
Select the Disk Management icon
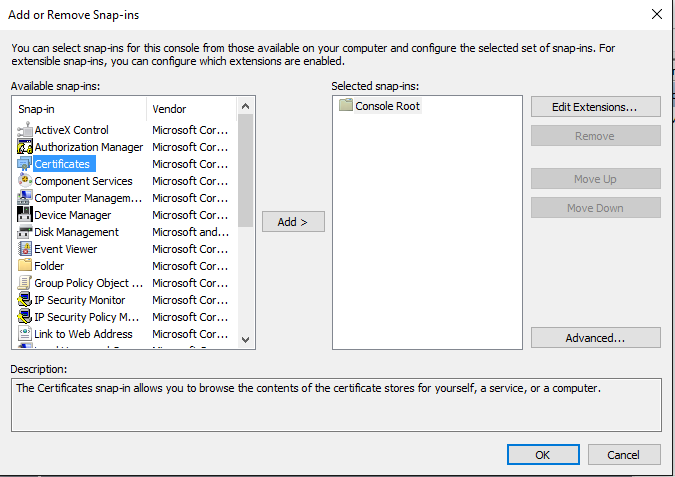click(x=25, y=232)
